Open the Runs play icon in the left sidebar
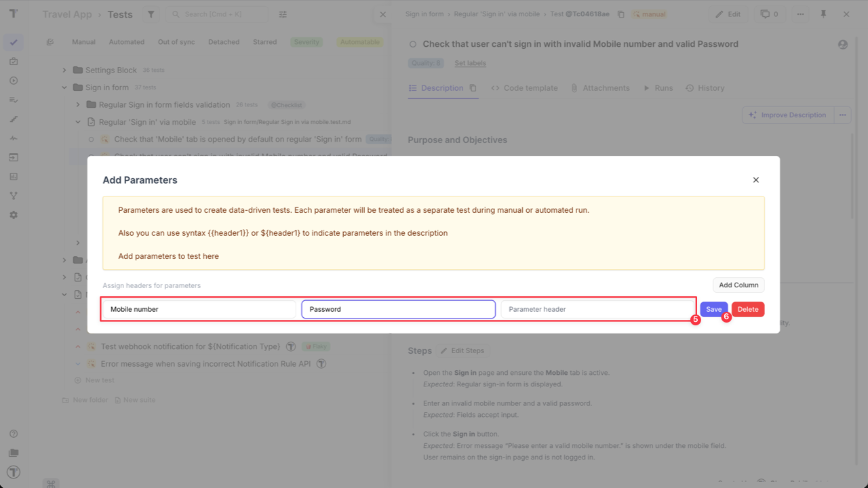 [x=14, y=80]
